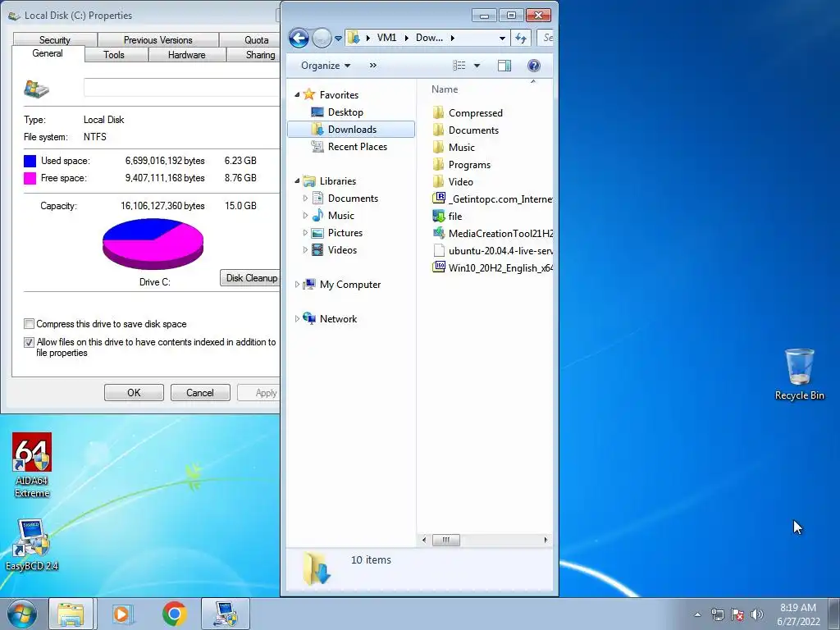Switch to the Previous Versions tab

(158, 39)
